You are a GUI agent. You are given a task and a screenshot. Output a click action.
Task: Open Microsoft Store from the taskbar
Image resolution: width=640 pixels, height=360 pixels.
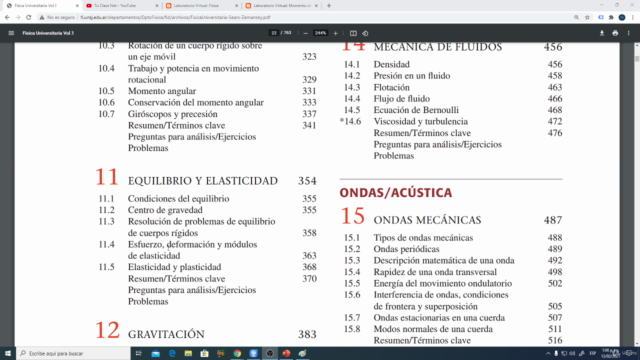204,353
